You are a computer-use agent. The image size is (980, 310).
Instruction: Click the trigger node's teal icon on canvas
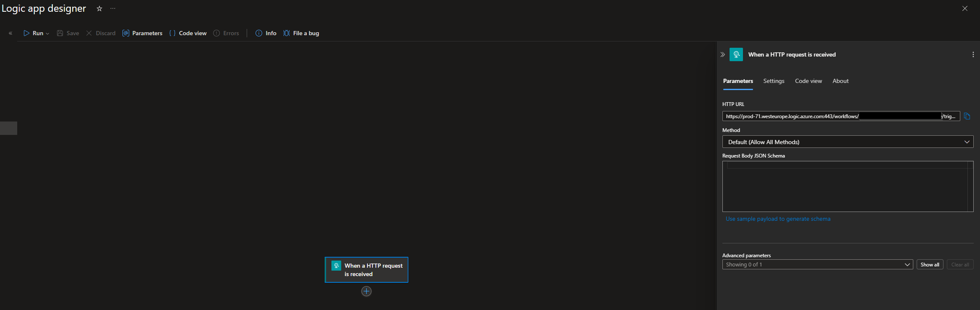pos(336,266)
